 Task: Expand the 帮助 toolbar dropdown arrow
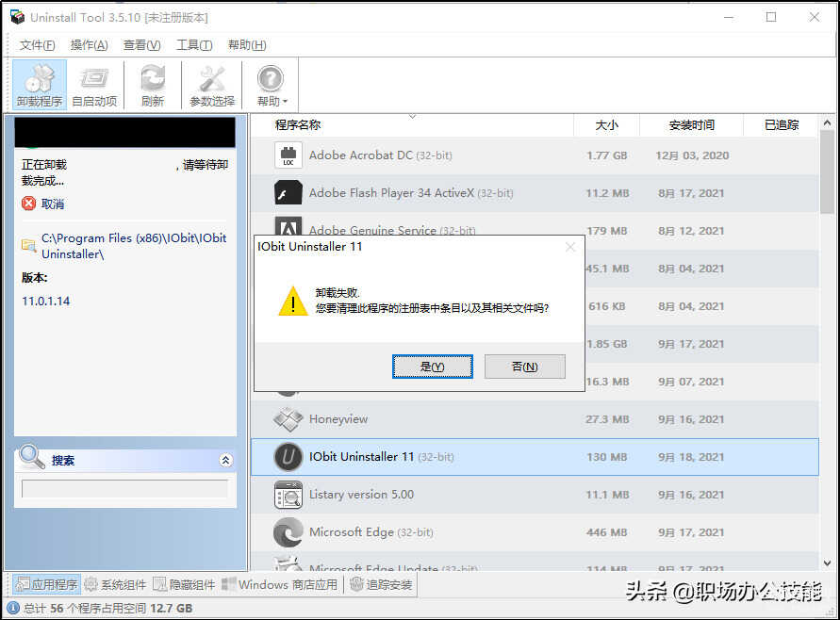[285, 102]
